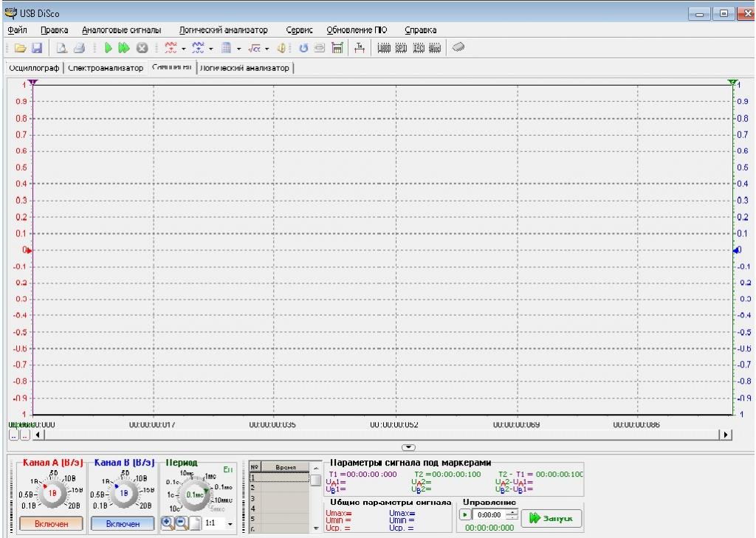Click the zoom out magnifier icon
Viewport: 756px width, 538px height.
point(179,523)
